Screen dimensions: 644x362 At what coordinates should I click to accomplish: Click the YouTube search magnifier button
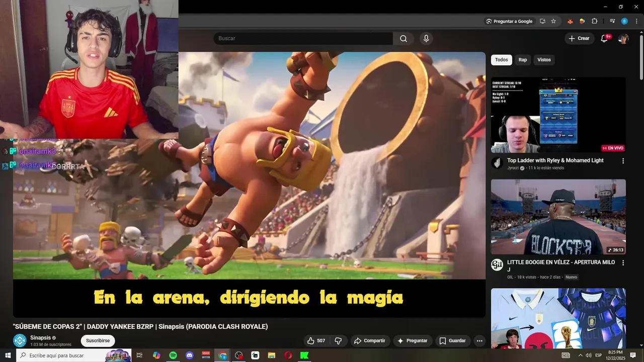pyautogui.click(x=404, y=39)
